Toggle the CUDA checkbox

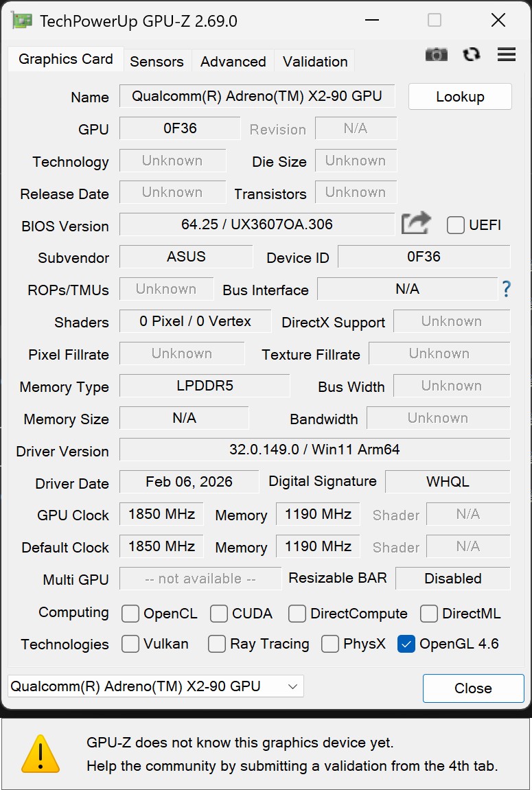(219, 614)
